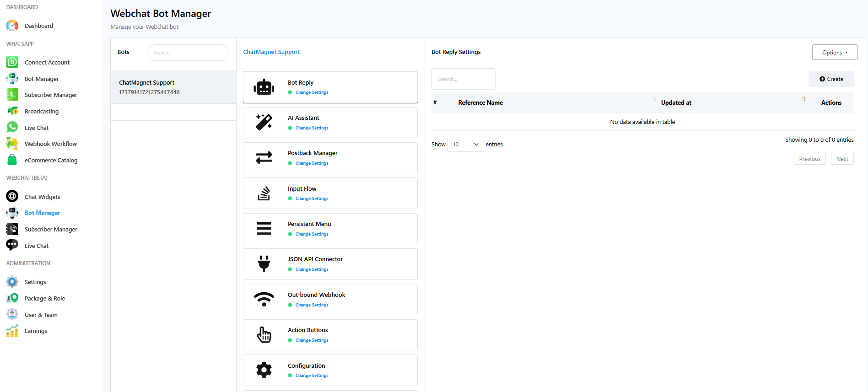Click the WhatsApp Live Chat icon

click(12, 127)
